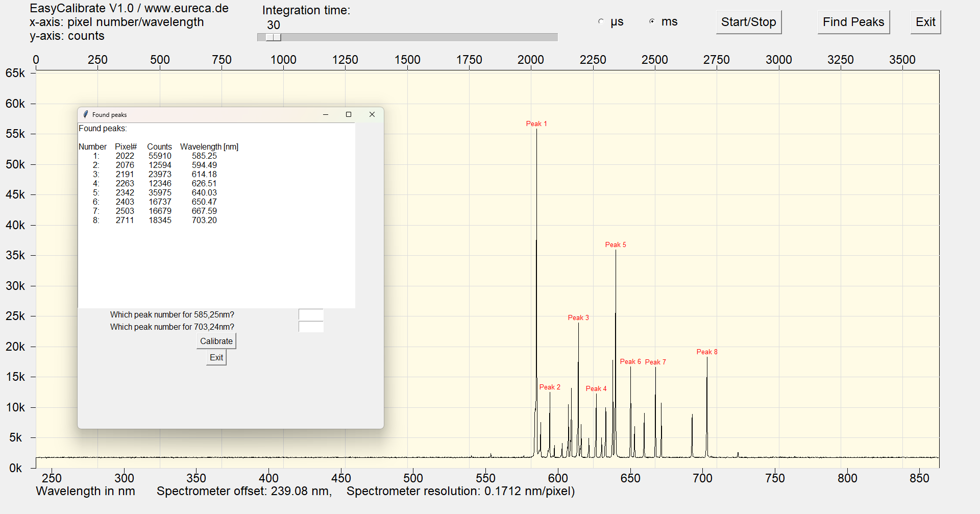The width and height of the screenshot is (980, 514).
Task: Minimize the Found peaks window
Action: click(x=325, y=114)
